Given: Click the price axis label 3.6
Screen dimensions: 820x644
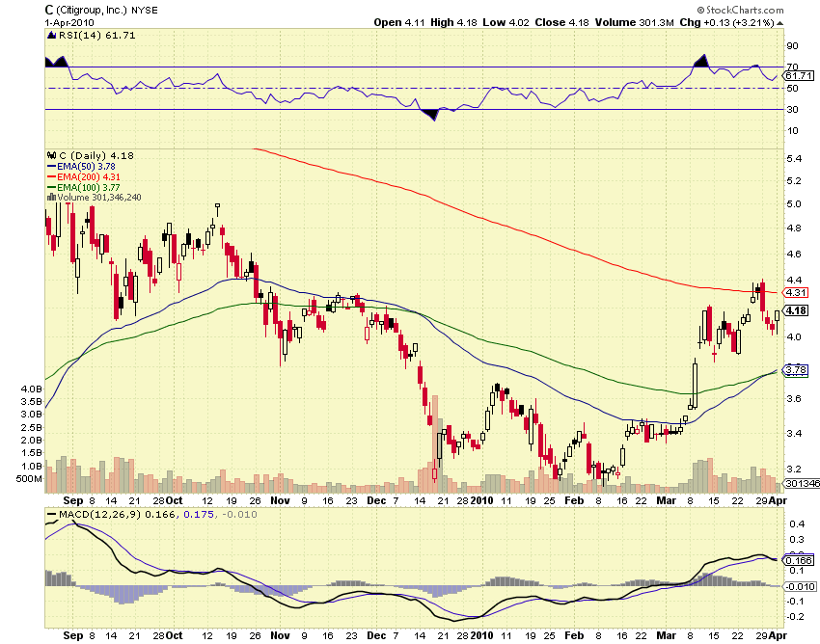Looking at the screenshot, I should click(793, 399).
